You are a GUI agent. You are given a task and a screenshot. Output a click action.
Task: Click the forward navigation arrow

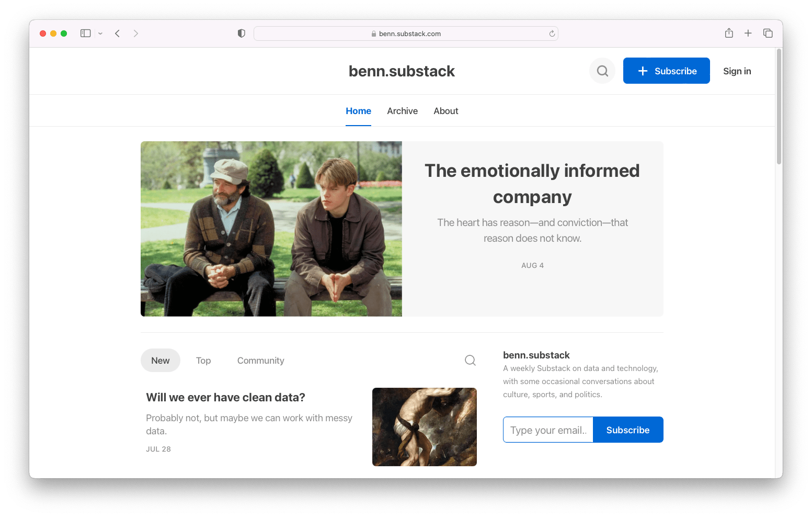[x=136, y=33]
